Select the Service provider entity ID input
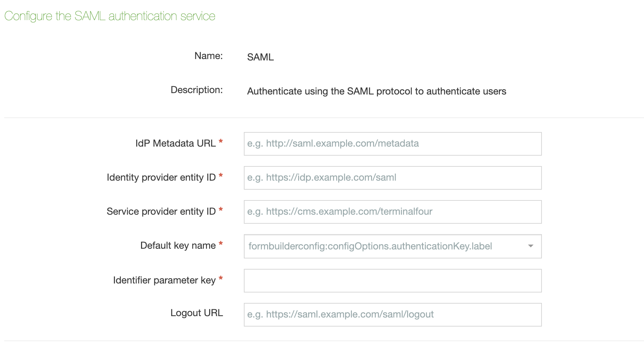Viewport: 644px width, 346px height. (393, 212)
